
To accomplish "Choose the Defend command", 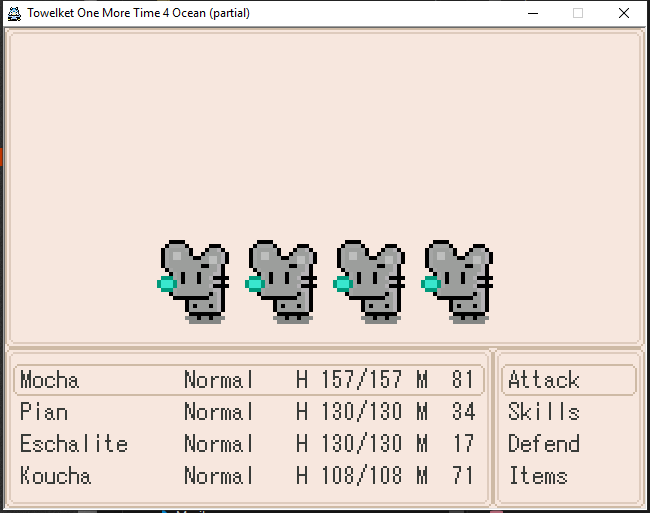I will (x=544, y=444).
